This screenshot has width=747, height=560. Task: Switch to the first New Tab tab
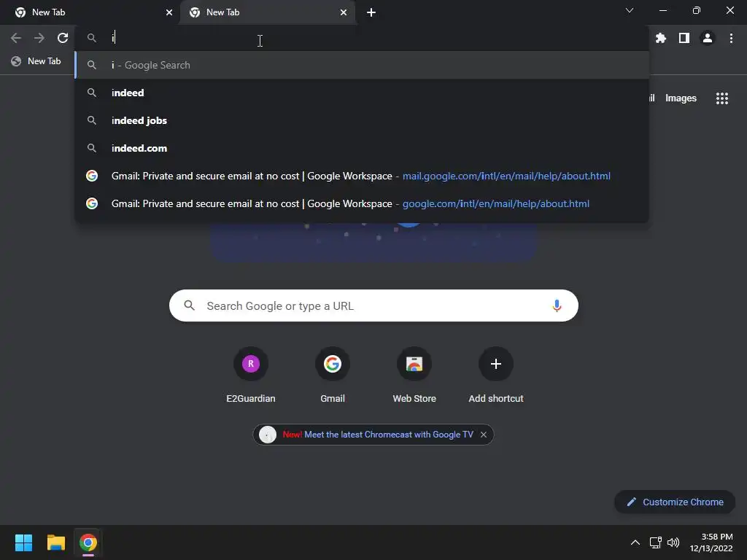[90, 12]
